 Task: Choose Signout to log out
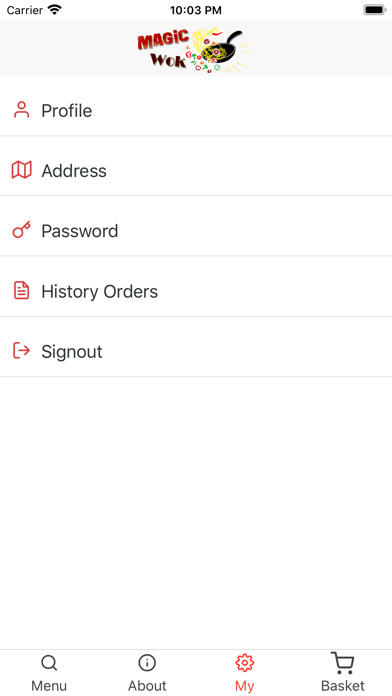196,352
